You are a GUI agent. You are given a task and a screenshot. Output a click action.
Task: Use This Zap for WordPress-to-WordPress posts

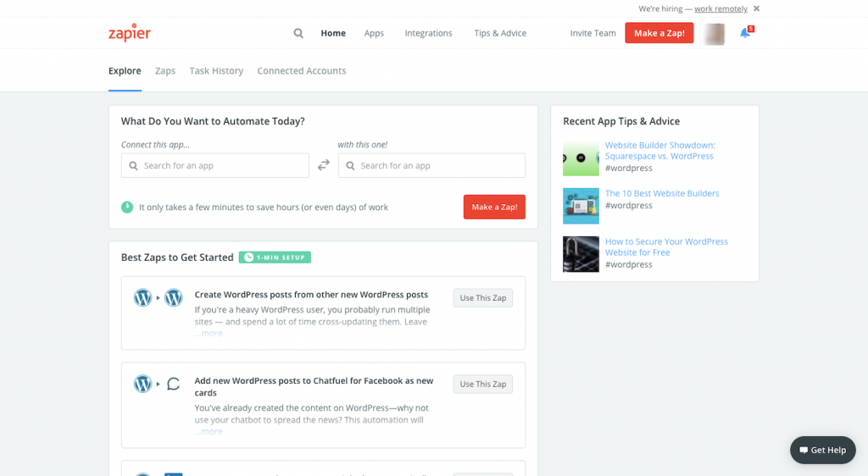coord(482,298)
